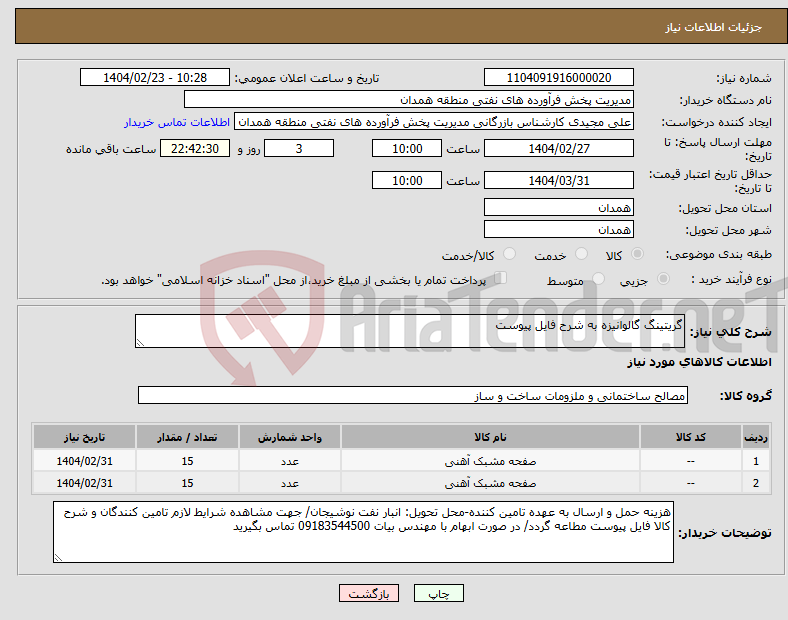Click the شرح کلی نیاز text area
Image resolution: width=788 pixels, height=620 pixels.
410,331
